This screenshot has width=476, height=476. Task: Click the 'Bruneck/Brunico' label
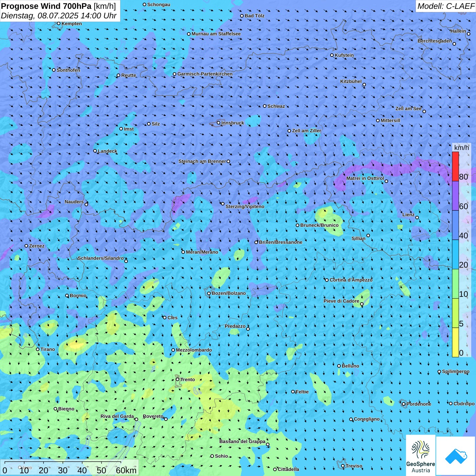pos(319,225)
